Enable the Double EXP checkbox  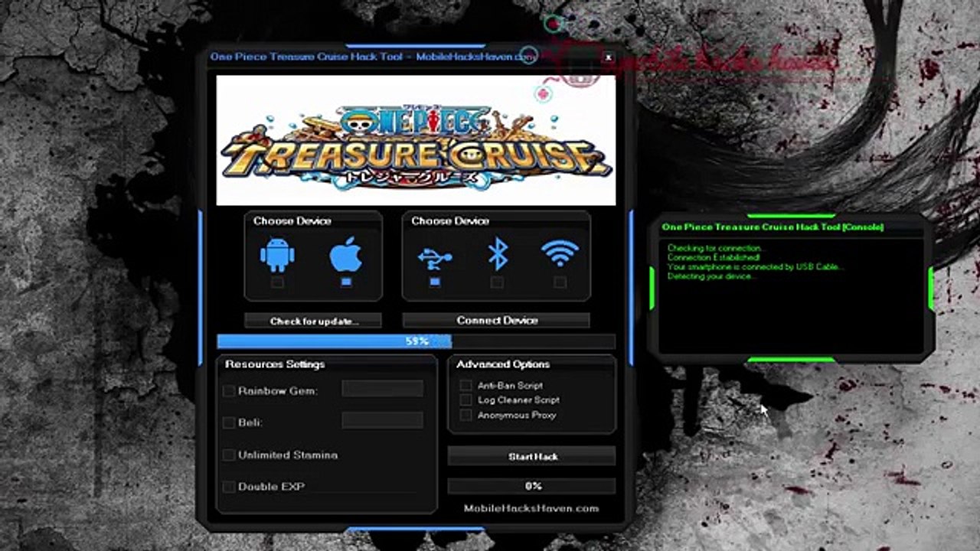229,487
